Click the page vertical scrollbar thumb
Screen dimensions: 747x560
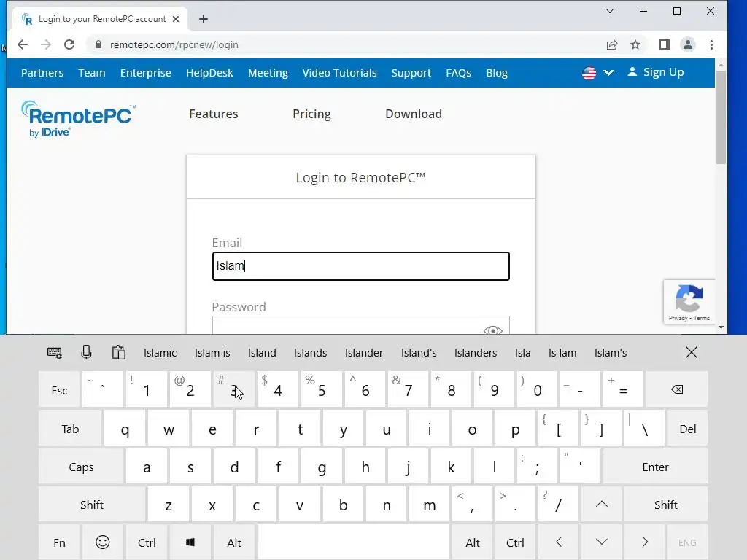point(721,117)
